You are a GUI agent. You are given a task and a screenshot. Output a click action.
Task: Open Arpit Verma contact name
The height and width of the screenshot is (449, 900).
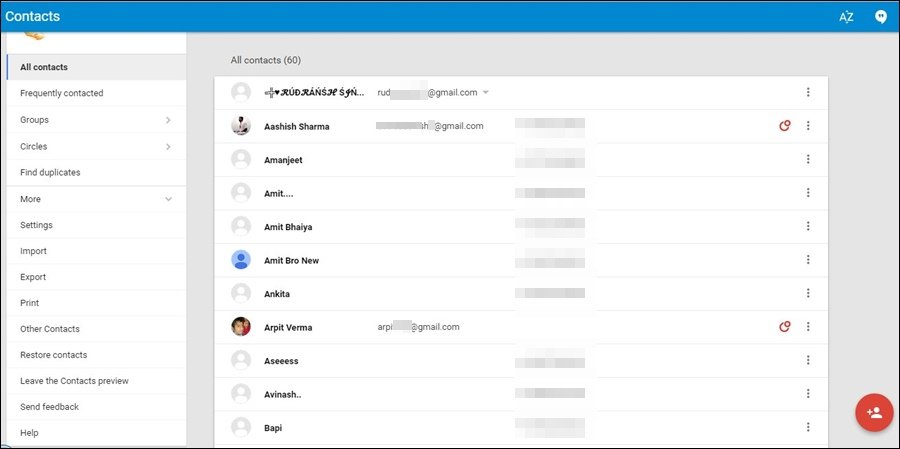(288, 327)
